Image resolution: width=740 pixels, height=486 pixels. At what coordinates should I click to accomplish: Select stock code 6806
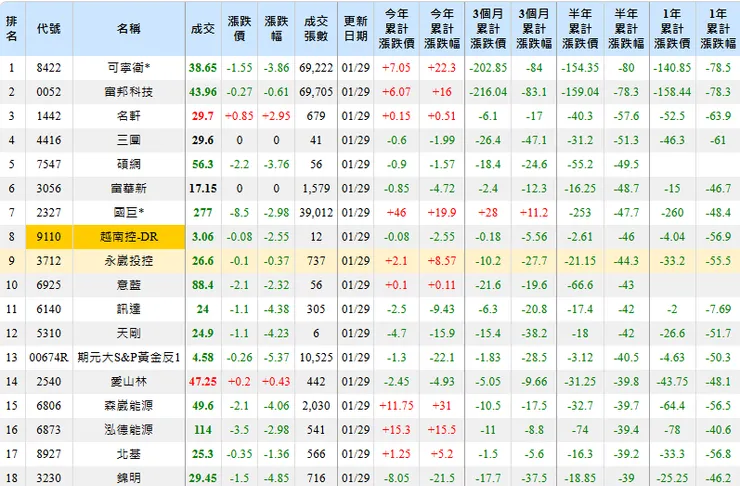[49, 405]
